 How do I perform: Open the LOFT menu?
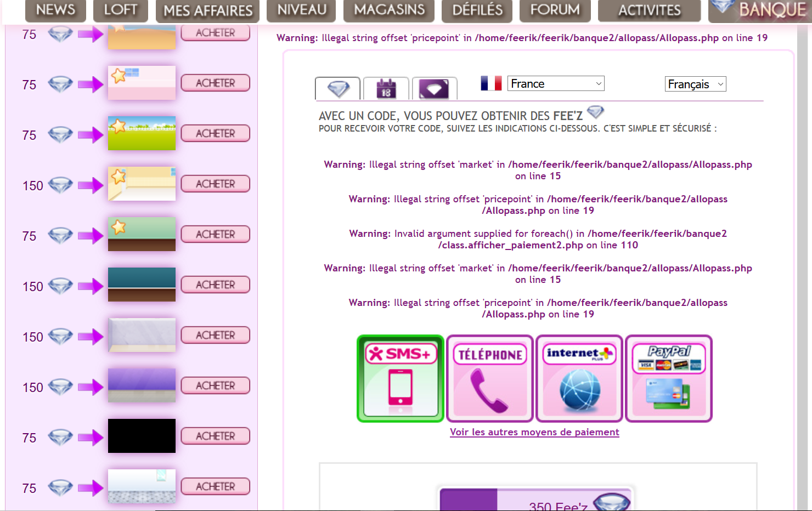(x=121, y=10)
